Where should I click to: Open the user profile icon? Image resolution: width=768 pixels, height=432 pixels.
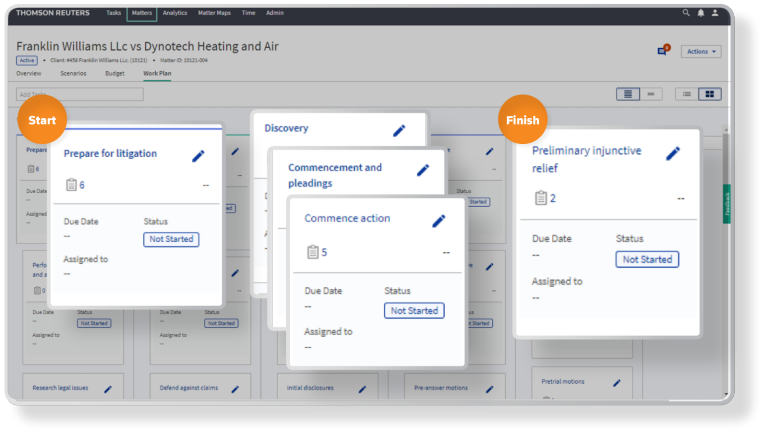tap(714, 13)
